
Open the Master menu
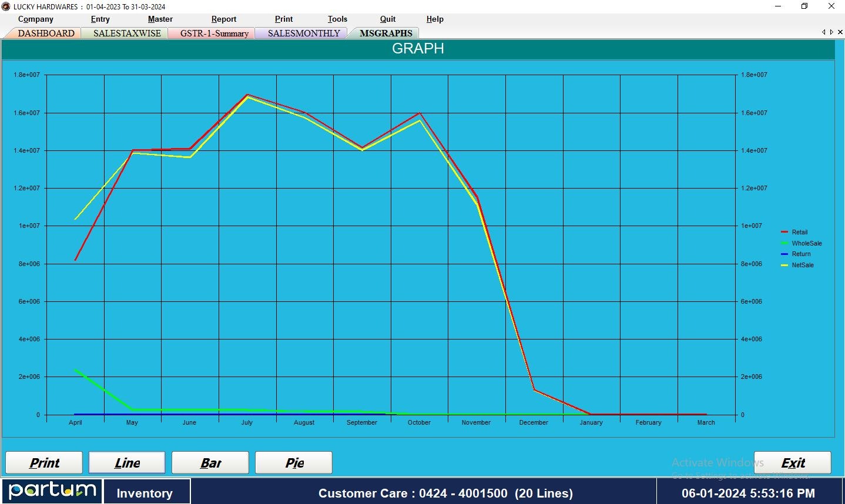pos(160,19)
